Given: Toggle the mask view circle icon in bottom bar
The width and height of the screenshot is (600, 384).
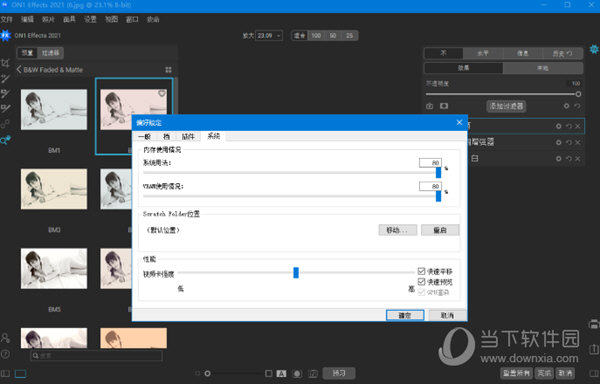Looking at the screenshot, I should [x=297, y=373].
